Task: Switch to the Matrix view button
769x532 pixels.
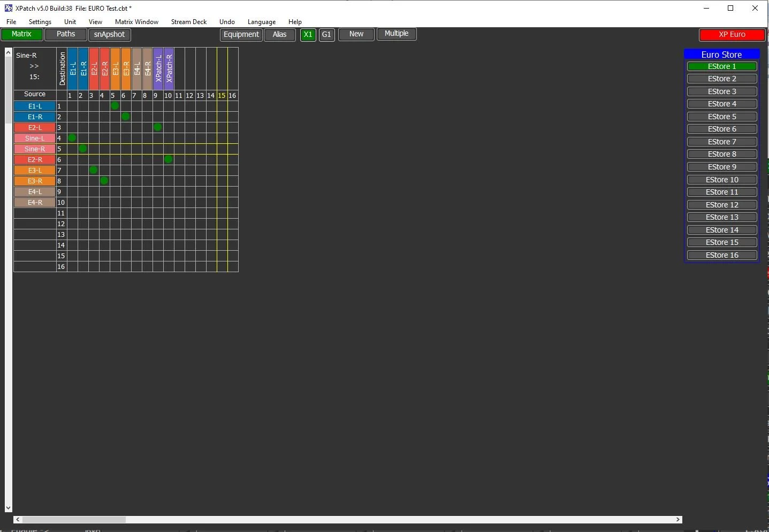Action: (x=22, y=34)
